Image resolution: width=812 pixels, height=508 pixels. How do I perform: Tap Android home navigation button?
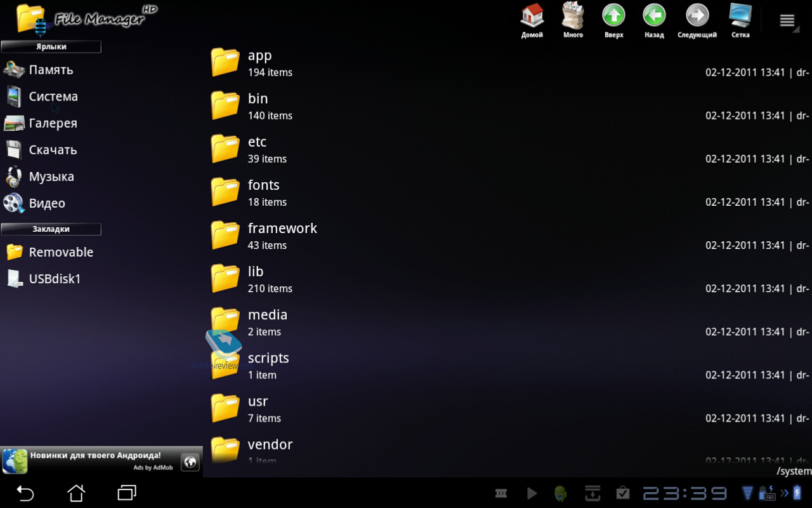[76, 493]
